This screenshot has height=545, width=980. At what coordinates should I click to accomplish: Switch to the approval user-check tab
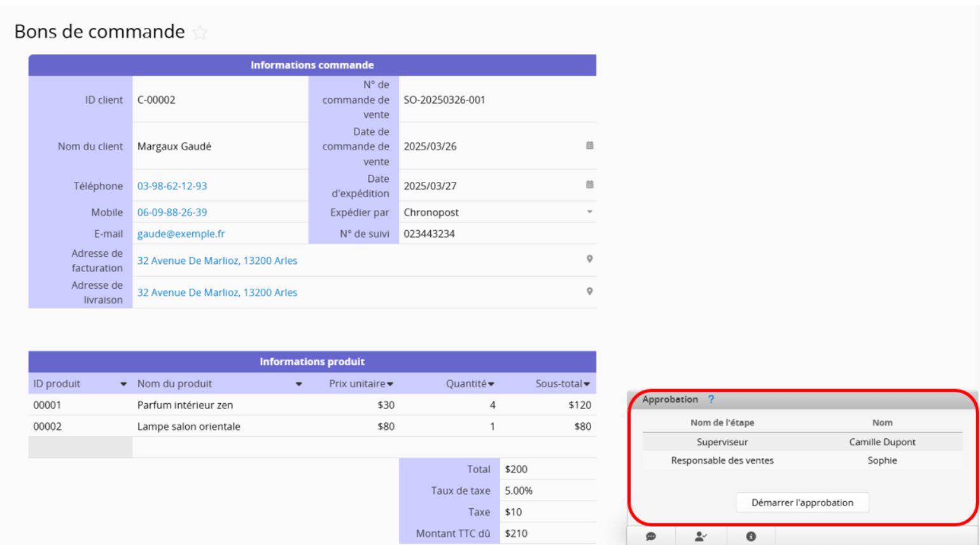(700, 536)
